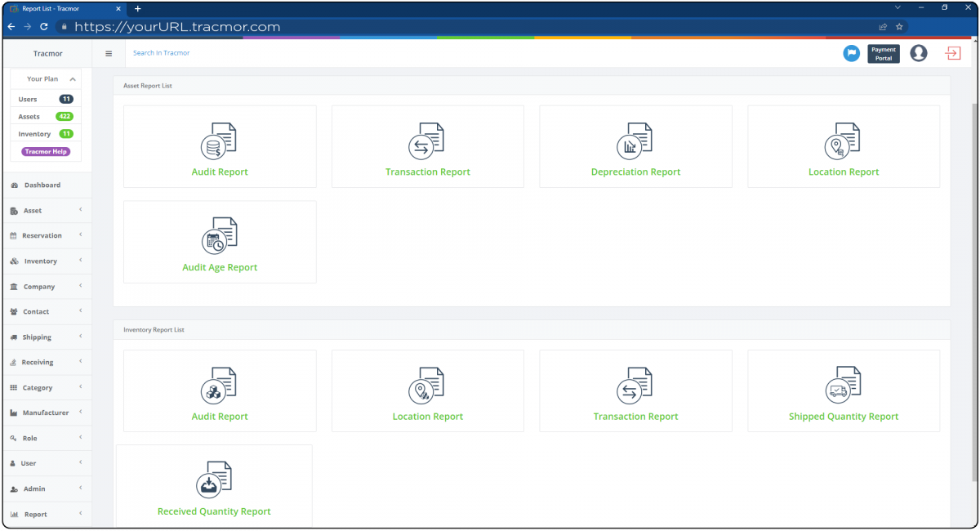
Task: Click the Tracmor logo title
Action: point(47,54)
